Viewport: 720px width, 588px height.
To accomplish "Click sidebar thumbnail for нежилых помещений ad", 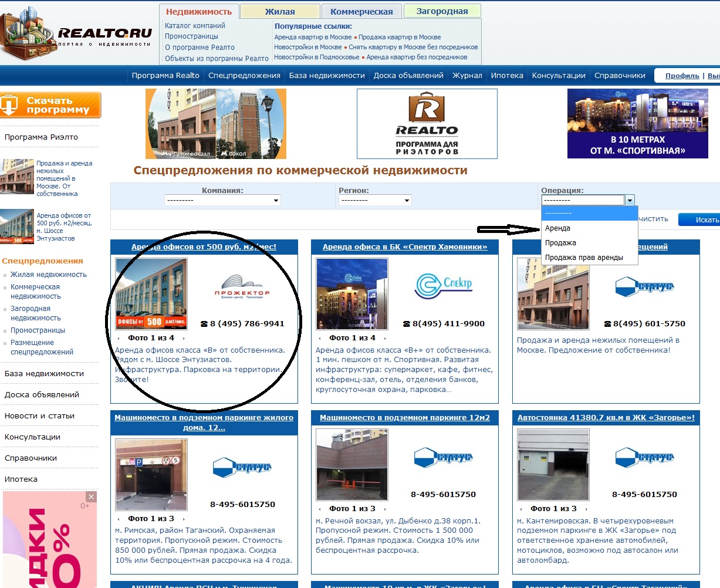I will pyautogui.click(x=17, y=176).
